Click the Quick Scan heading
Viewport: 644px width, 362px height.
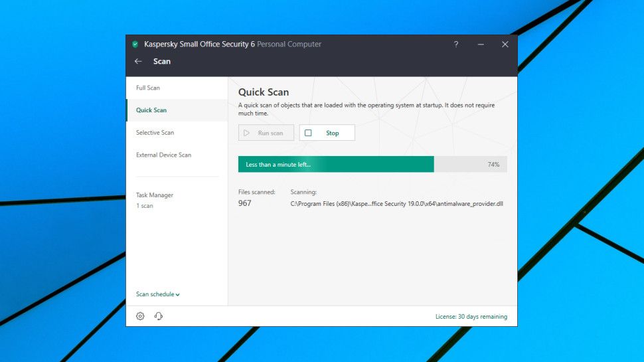click(264, 92)
